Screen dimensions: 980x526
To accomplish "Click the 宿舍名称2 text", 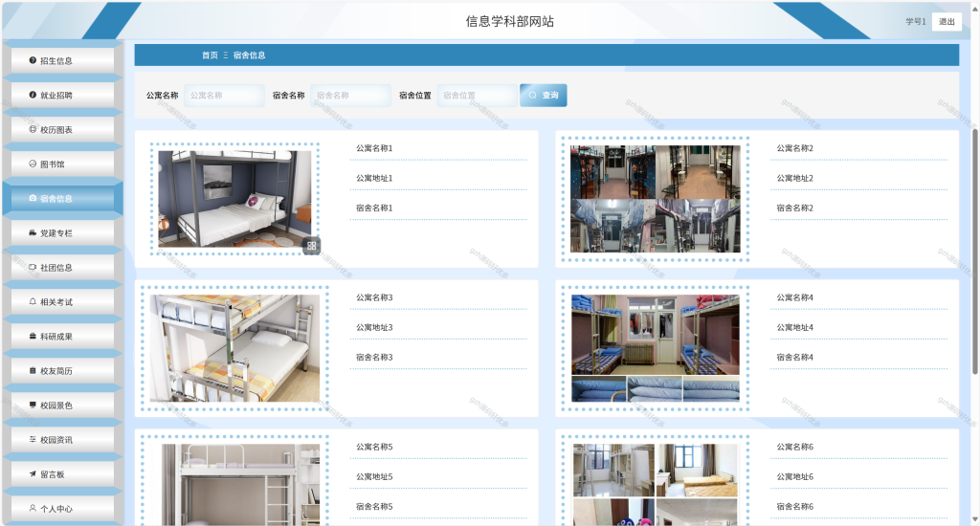I will tap(794, 208).
